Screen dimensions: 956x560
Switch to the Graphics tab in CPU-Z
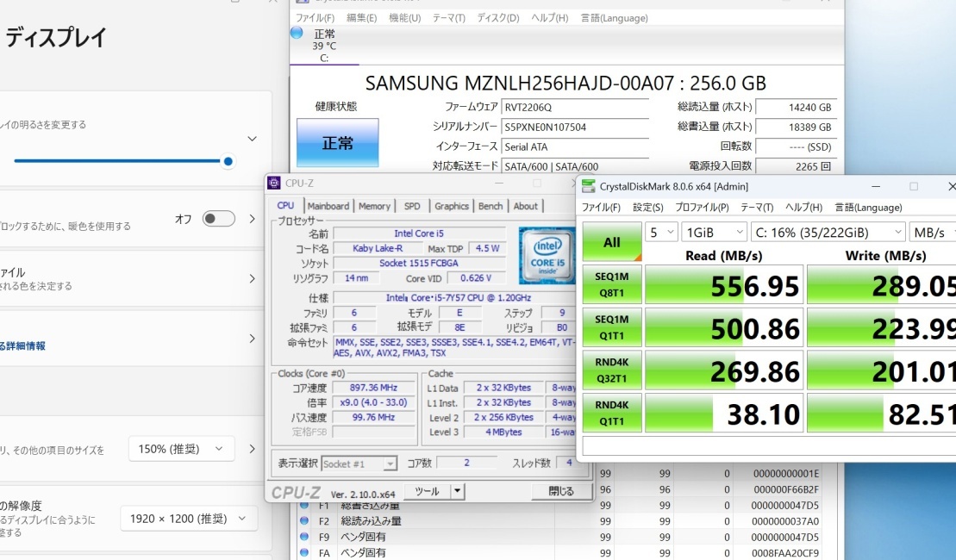coord(452,206)
